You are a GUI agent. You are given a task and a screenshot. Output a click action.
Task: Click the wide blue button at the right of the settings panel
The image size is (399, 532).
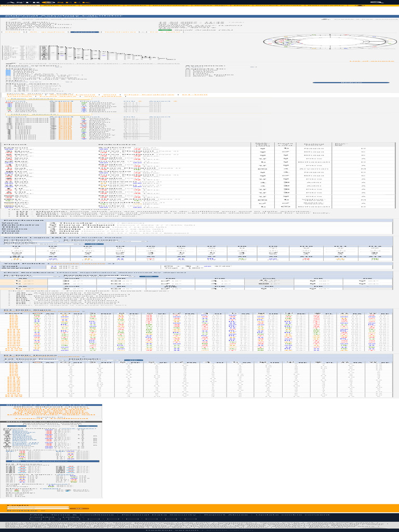351,83
